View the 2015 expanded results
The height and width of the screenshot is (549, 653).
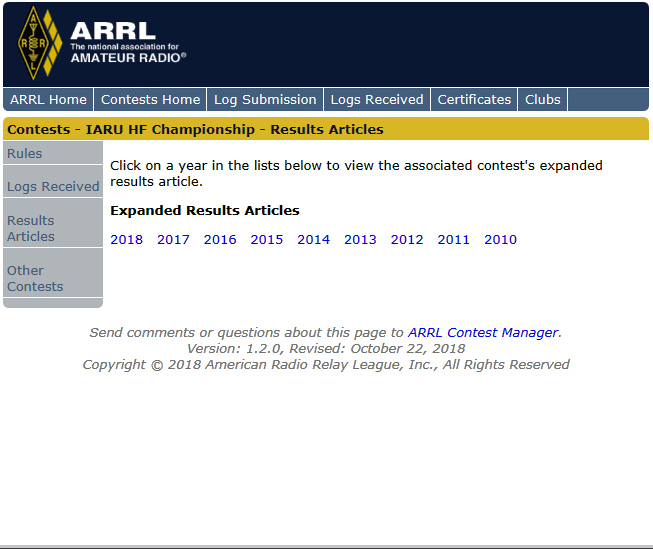(267, 239)
